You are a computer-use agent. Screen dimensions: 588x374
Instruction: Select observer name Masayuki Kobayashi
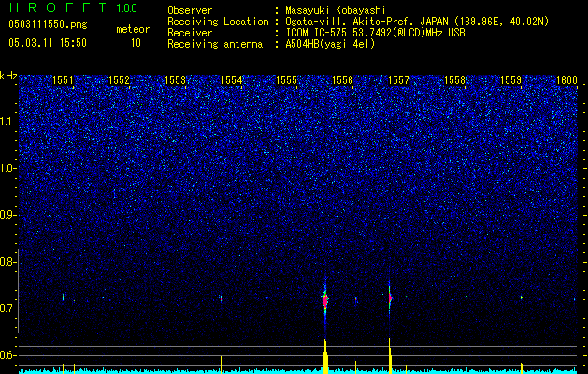(336, 11)
